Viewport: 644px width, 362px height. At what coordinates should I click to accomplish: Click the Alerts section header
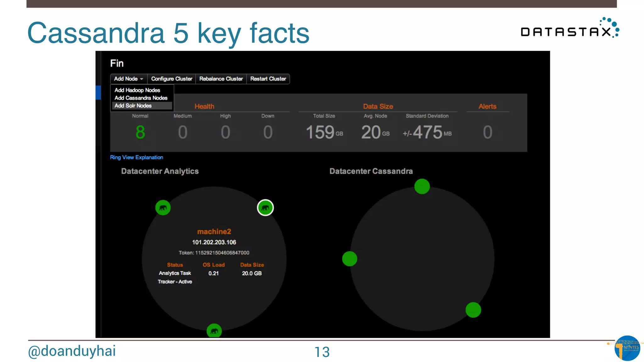(x=488, y=107)
